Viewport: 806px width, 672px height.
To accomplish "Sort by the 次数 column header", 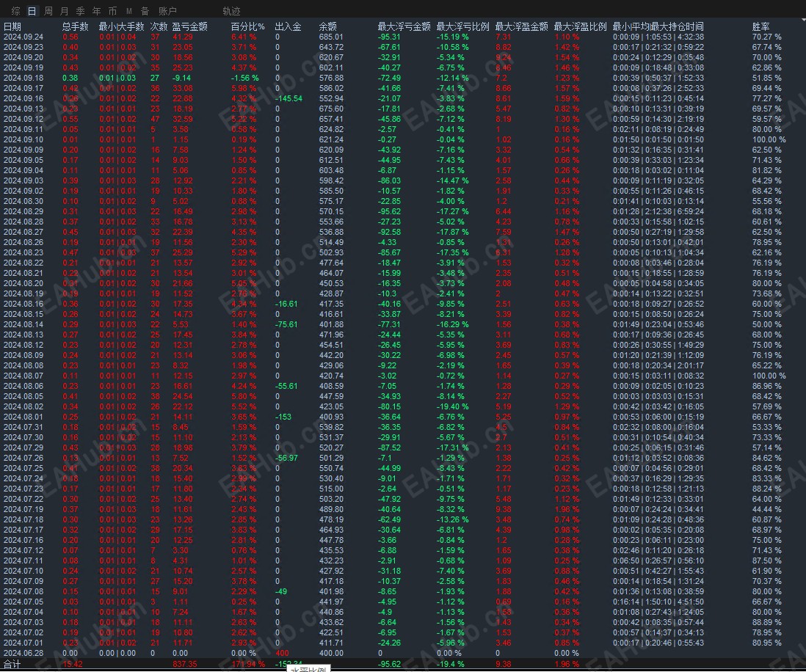I will tap(159, 26).
